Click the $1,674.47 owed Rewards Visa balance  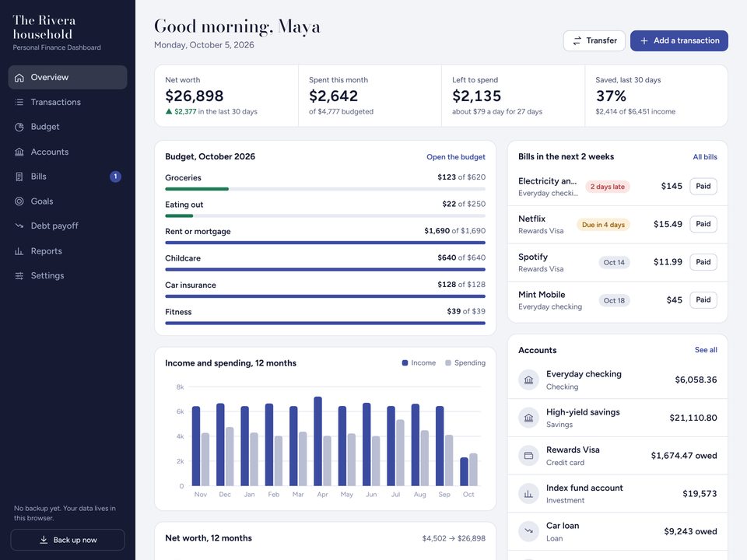click(684, 456)
